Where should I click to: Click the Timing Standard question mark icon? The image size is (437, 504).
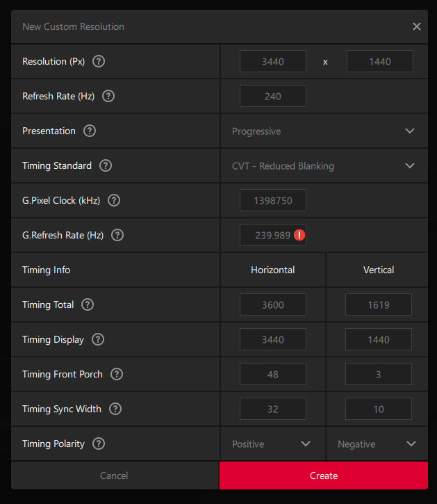[x=106, y=165]
